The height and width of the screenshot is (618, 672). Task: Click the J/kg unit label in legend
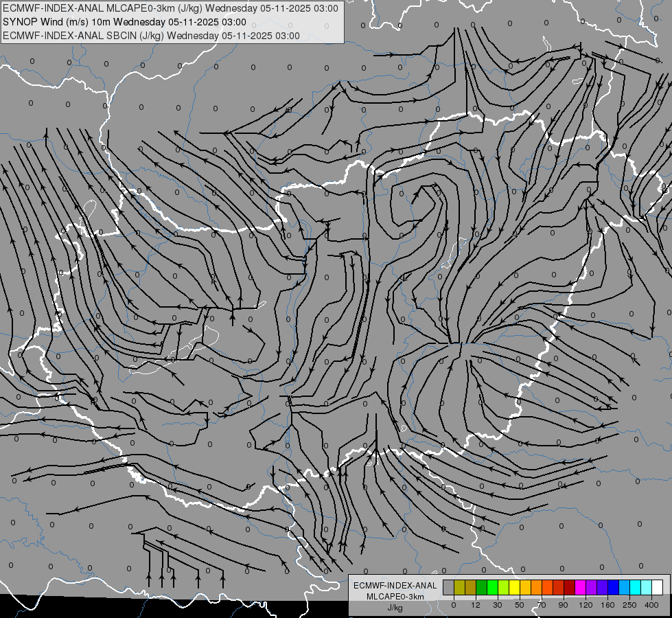click(395, 608)
